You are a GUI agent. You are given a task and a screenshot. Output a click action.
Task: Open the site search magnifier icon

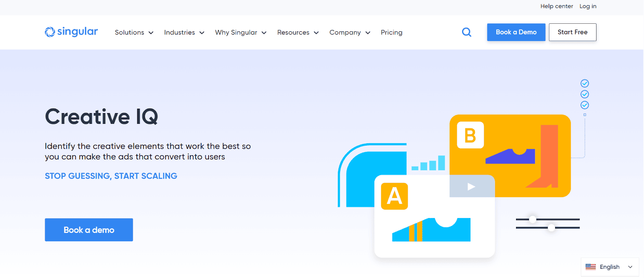tap(466, 32)
